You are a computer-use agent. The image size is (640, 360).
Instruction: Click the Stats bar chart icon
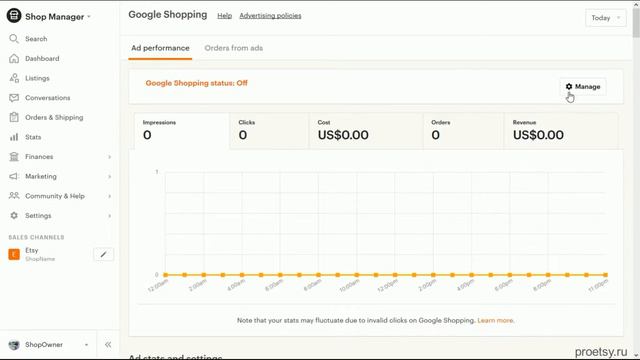[14, 137]
